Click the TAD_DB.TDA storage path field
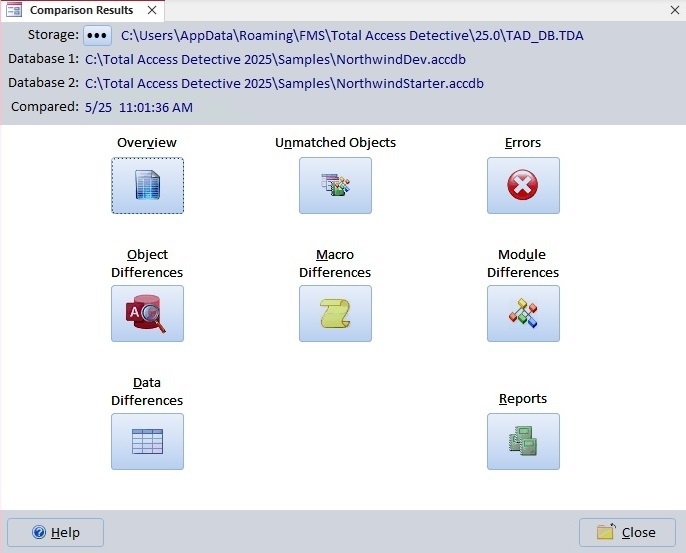This screenshot has height=553, width=686. [352, 35]
